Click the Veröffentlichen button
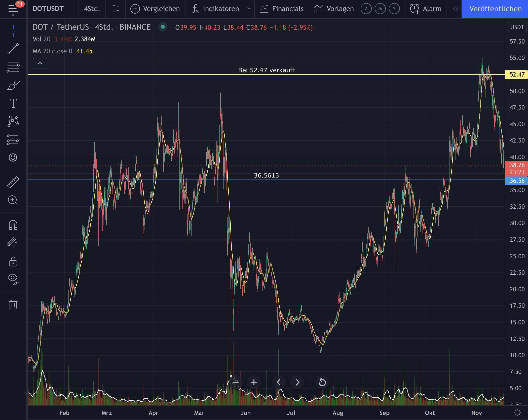The image size is (528, 420). pos(495,9)
